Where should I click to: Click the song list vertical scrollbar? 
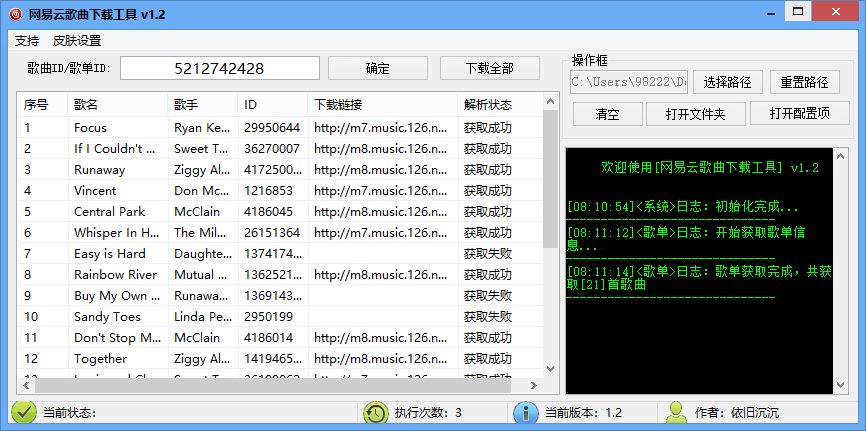[x=549, y=180]
